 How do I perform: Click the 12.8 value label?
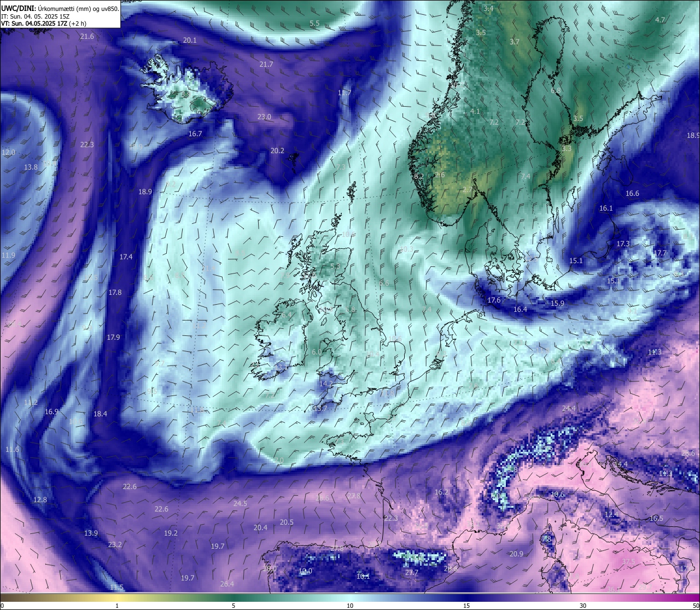coord(40,500)
